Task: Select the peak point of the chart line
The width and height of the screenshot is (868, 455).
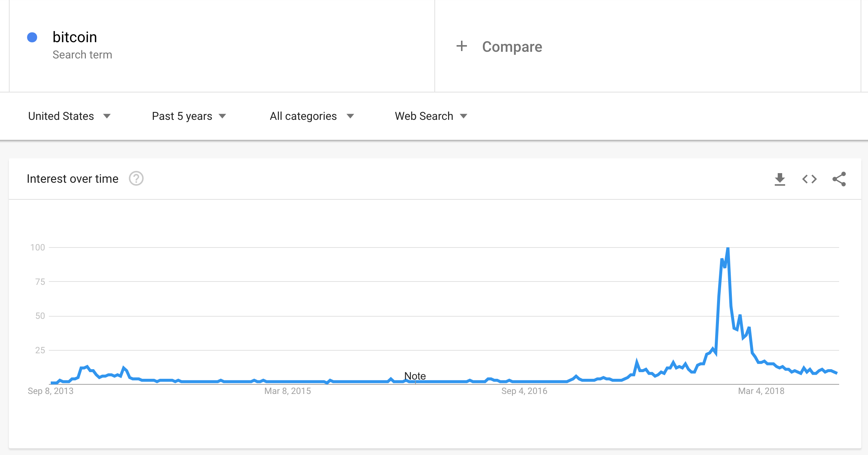Action: (728, 248)
